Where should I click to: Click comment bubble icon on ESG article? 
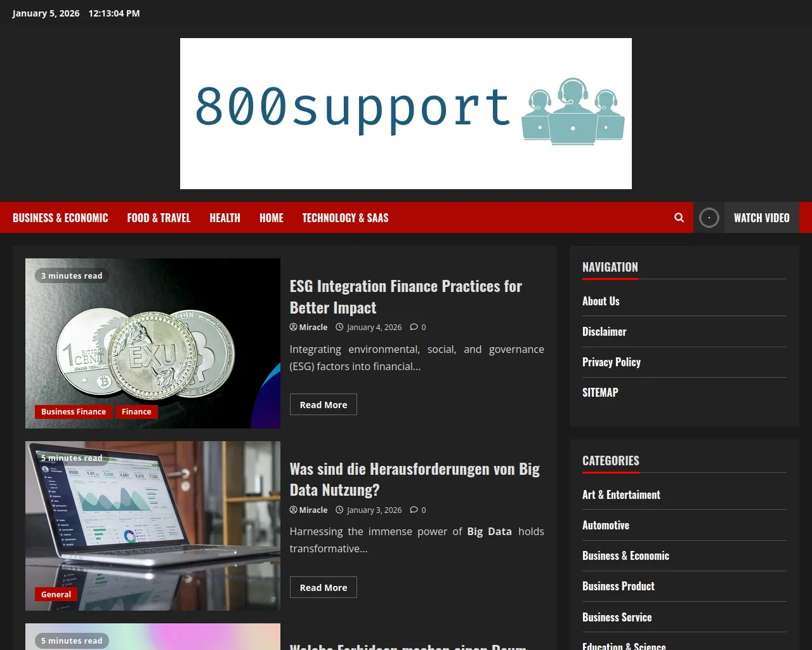414,327
